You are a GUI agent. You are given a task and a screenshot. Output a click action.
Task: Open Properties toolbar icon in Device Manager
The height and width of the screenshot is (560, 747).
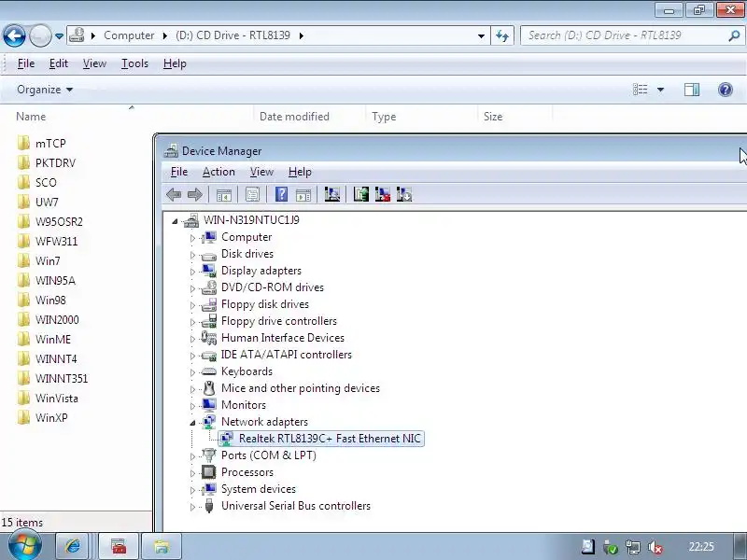[252, 194]
